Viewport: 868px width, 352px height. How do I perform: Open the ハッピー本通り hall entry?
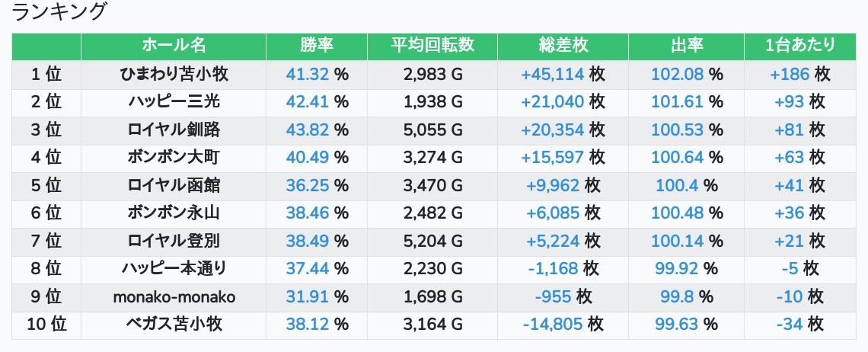tap(174, 269)
